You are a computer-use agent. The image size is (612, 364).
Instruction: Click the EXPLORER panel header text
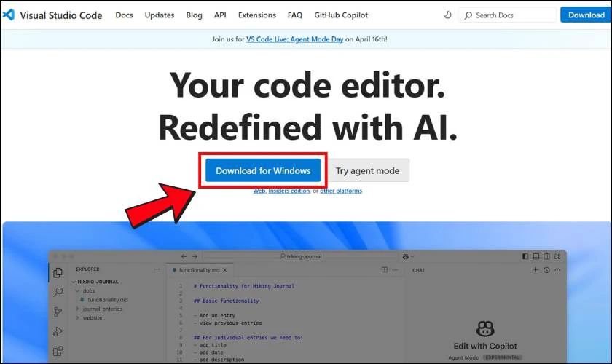coord(87,269)
